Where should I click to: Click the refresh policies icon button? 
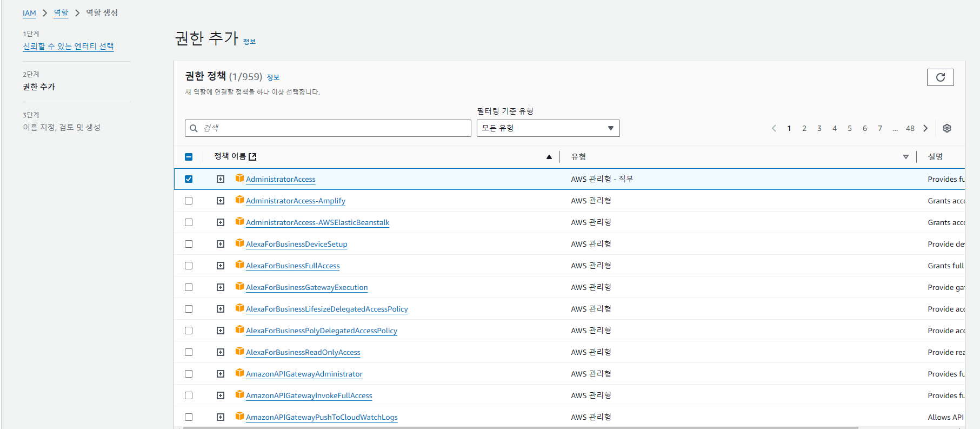pos(940,77)
